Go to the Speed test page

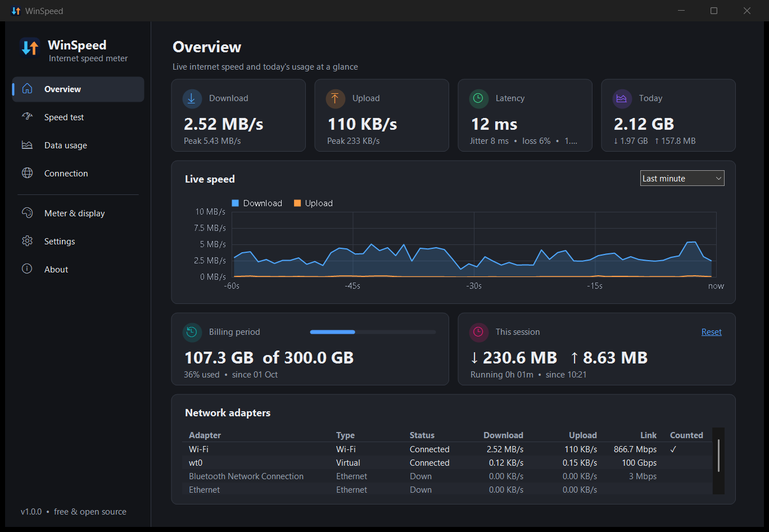click(78, 117)
